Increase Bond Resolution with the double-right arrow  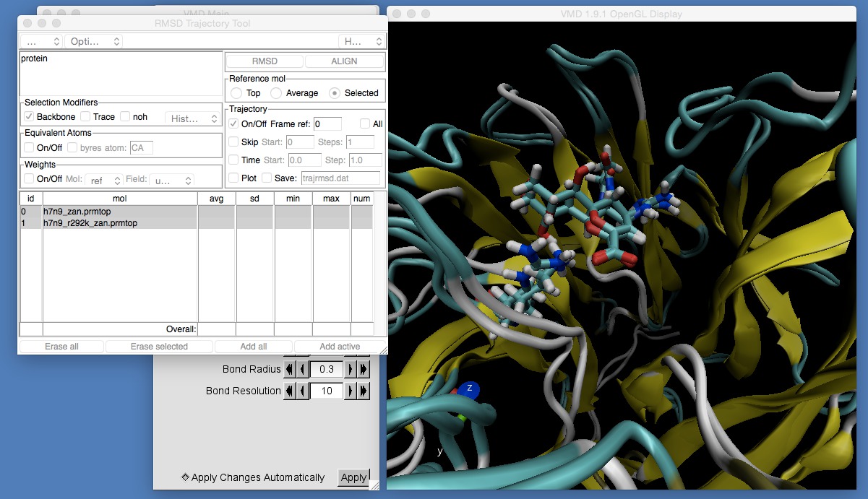click(364, 391)
